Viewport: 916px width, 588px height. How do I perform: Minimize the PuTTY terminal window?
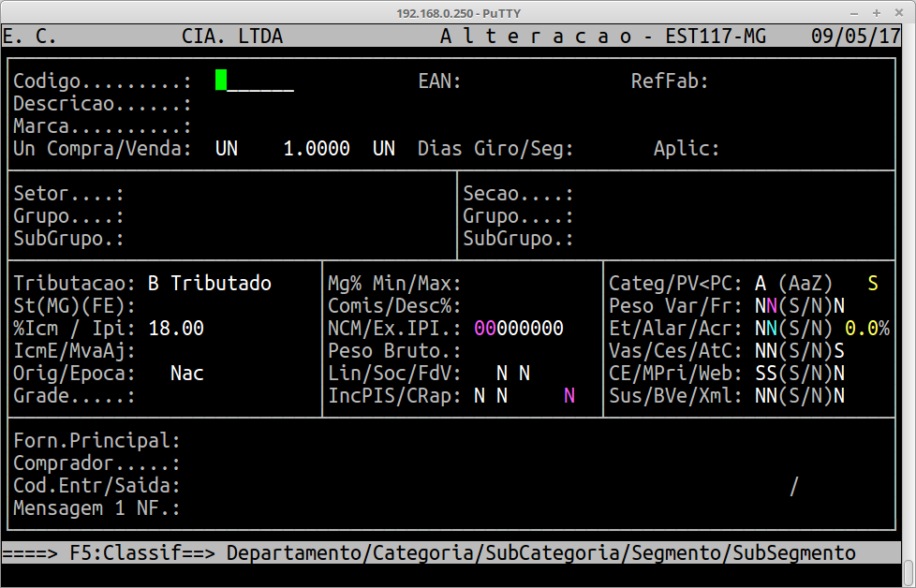852,12
